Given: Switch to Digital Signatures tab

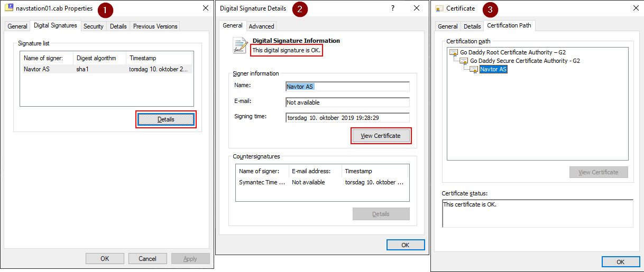Looking at the screenshot, I should [x=56, y=25].
